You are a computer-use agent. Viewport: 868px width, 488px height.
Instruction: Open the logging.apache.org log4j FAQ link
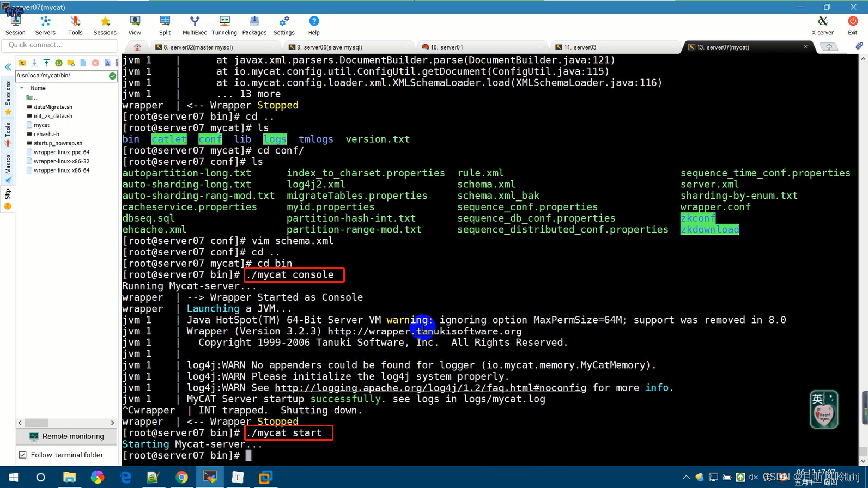pyautogui.click(x=430, y=388)
